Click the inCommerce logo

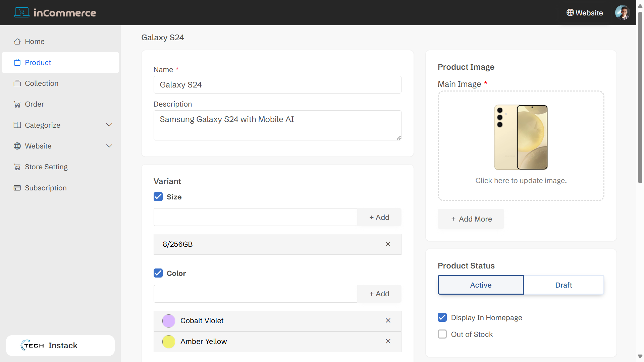55,12
